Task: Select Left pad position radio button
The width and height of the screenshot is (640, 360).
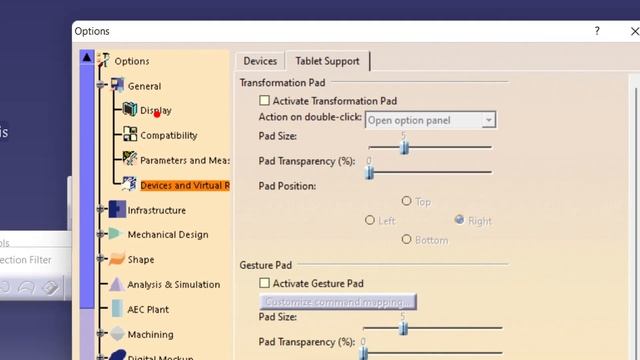Action: (370, 220)
